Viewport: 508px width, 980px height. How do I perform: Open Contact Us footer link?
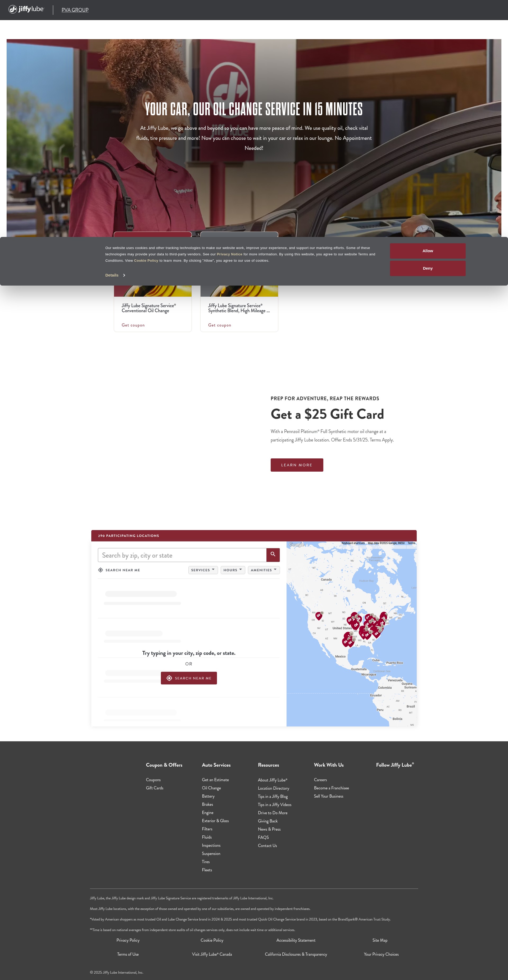[267, 845]
